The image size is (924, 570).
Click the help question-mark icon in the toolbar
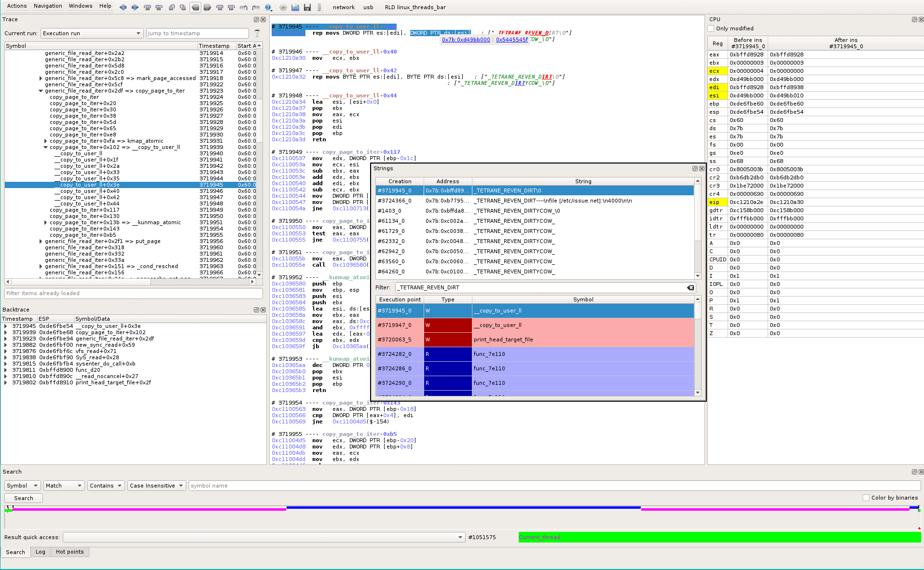coord(269,8)
